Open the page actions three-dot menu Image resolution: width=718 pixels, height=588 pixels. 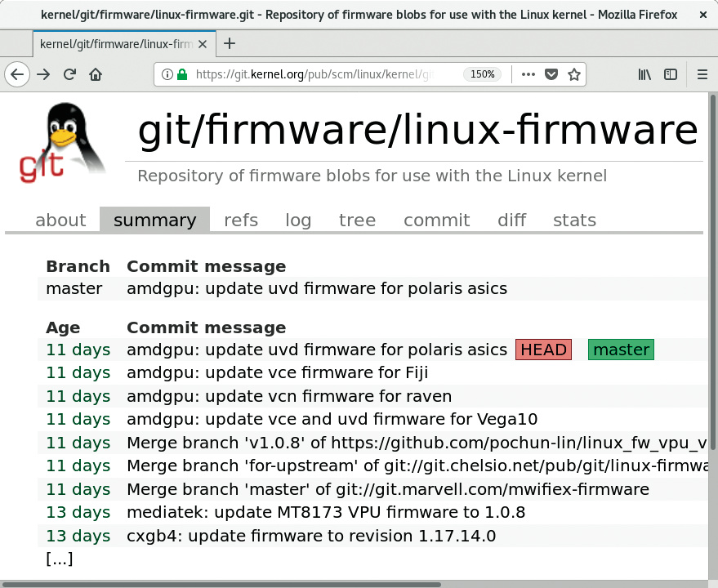[x=528, y=74]
